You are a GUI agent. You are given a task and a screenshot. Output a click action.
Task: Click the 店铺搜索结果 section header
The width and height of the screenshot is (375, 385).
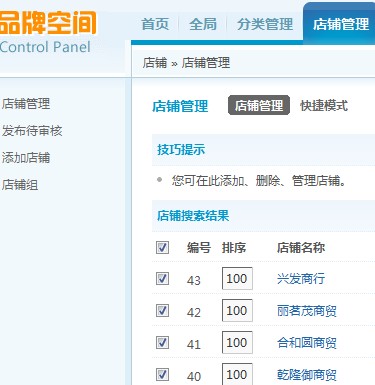193,216
